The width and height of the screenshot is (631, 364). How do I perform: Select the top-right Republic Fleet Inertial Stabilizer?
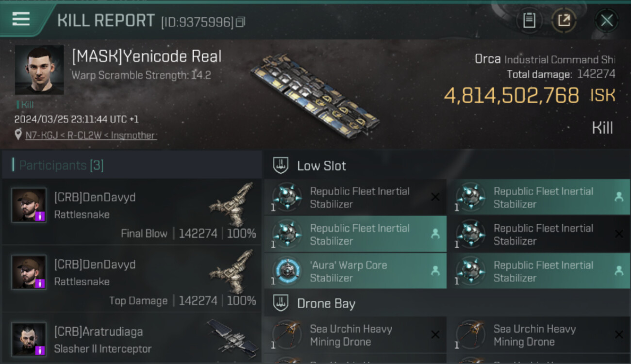(x=543, y=198)
